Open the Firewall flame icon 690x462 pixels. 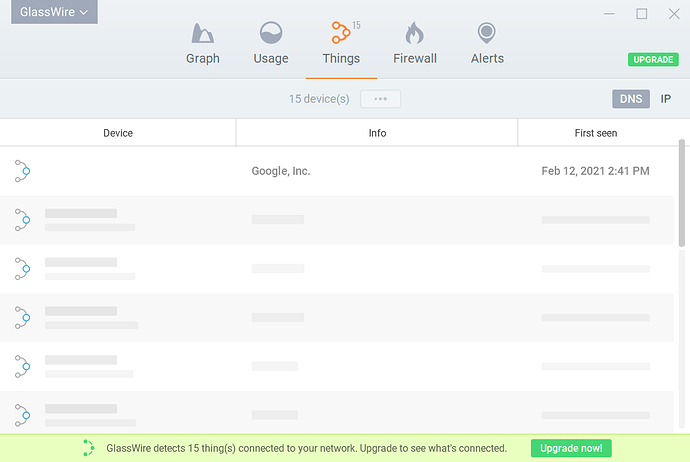coord(414,34)
